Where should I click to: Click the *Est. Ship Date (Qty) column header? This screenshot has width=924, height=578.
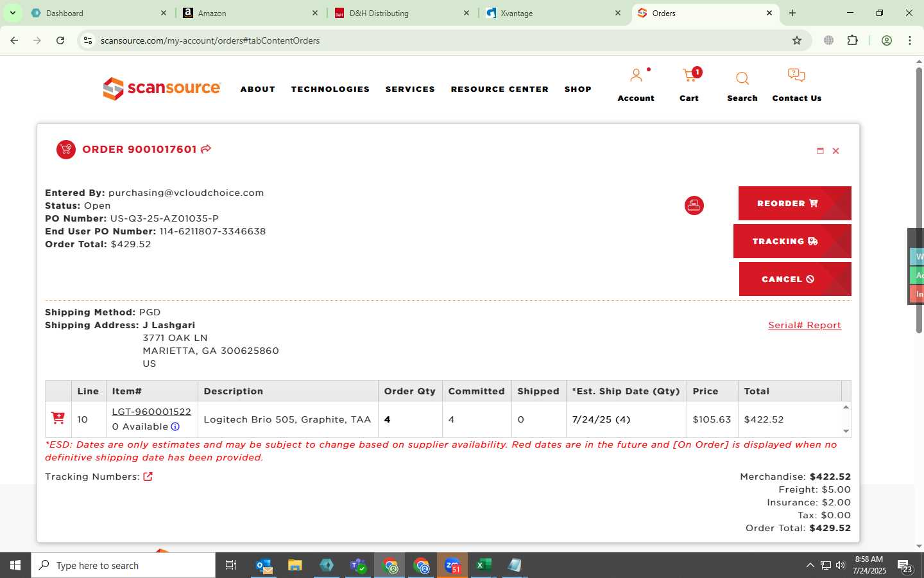point(626,391)
